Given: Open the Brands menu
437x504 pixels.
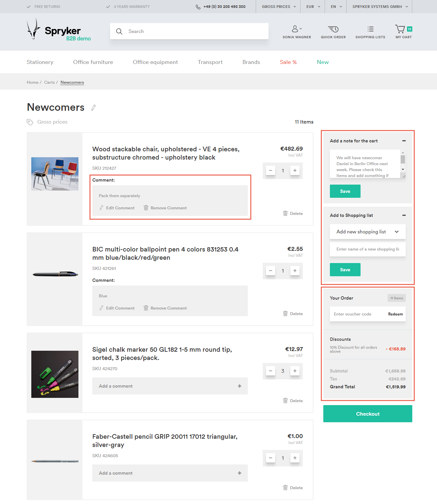Looking at the screenshot, I should (251, 62).
